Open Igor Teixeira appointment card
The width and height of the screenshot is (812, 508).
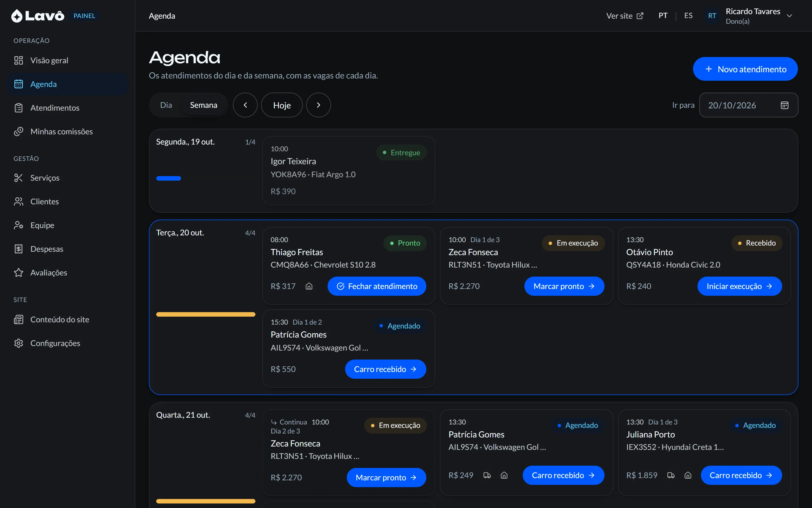click(348, 171)
